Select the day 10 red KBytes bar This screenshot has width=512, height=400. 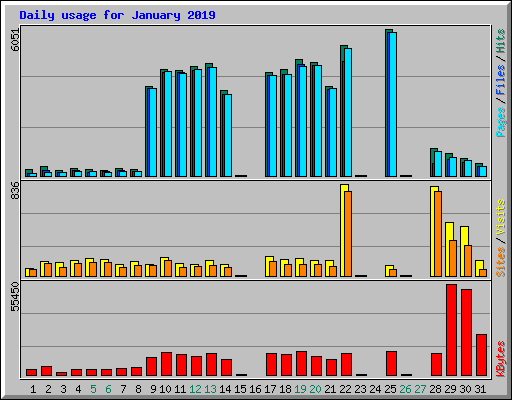coord(166,364)
